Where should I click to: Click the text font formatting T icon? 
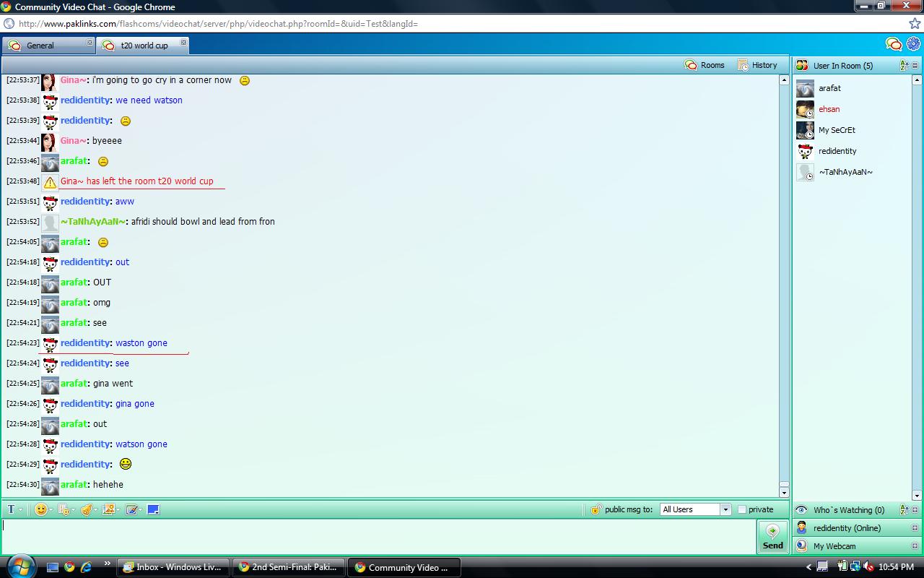(x=11, y=509)
